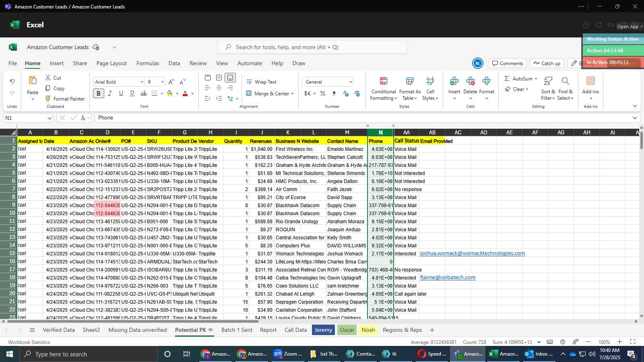
Task: Click the Decrease Decimal icon
Action: coord(357,93)
